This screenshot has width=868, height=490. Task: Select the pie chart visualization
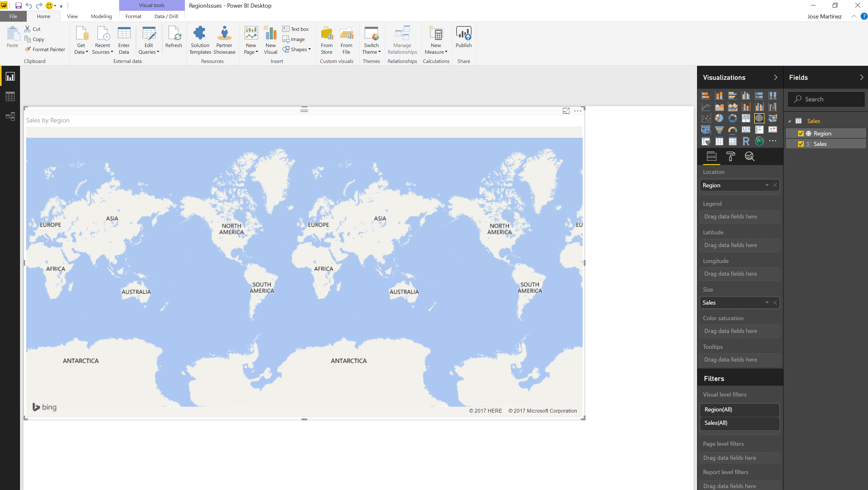pyautogui.click(x=719, y=118)
